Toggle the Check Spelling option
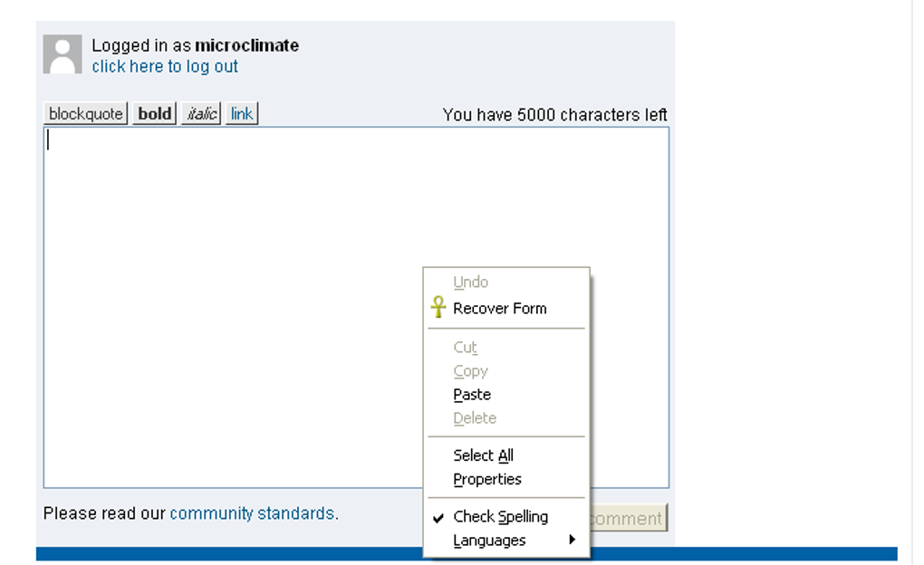Screen dimensions: 924x565 [500, 516]
